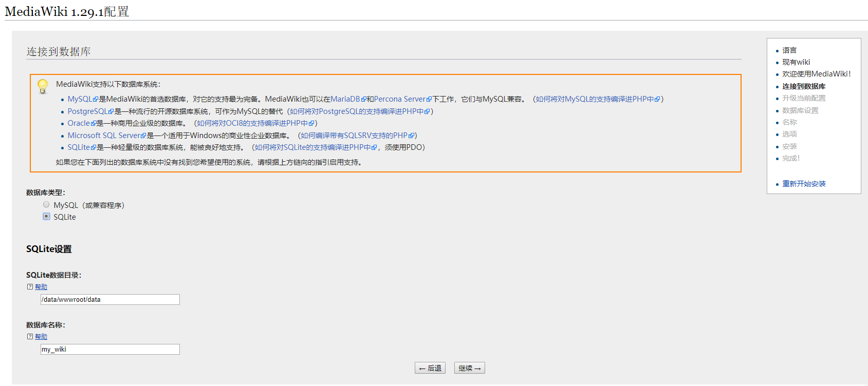Click 名称 step in the sidebar
Image resolution: width=868 pixels, height=386 pixels.
coord(789,122)
